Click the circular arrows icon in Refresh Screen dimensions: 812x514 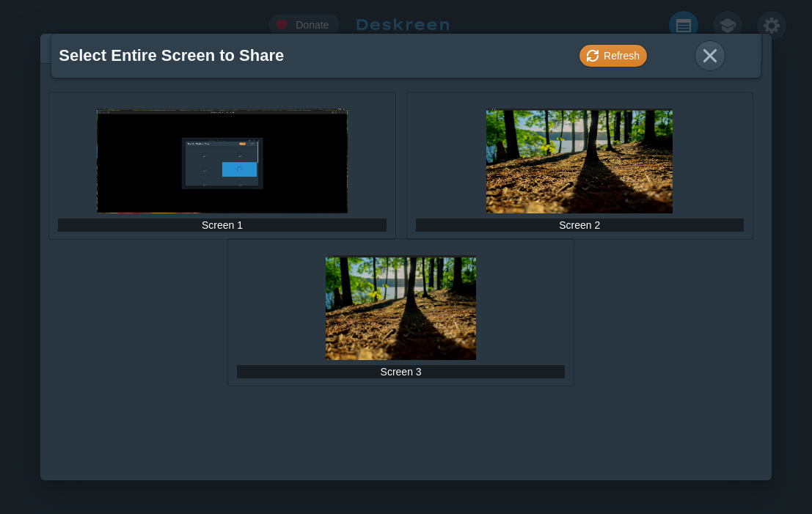pos(593,56)
